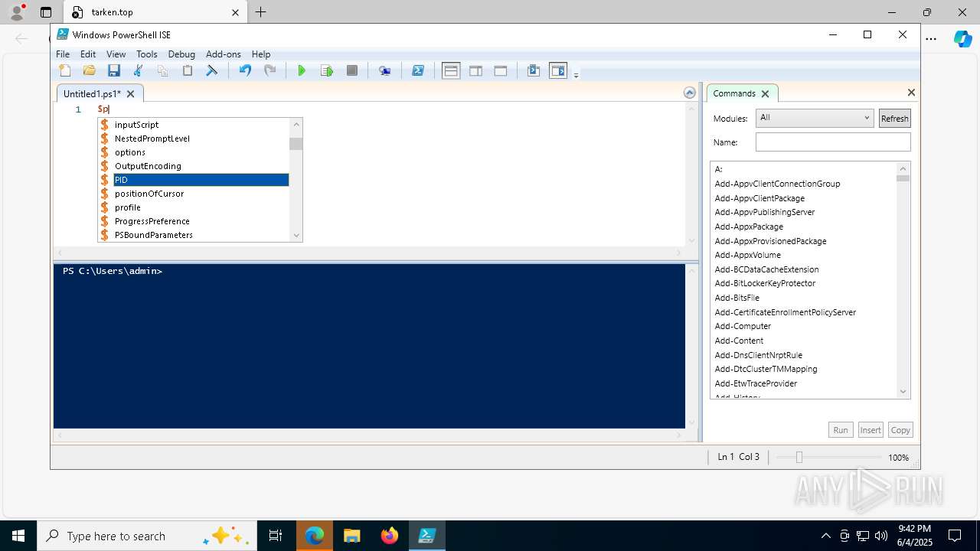Open the toolbar overflow options arrow
The width and height of the screenshot is (980, 551).
click(x=576, y=74)
